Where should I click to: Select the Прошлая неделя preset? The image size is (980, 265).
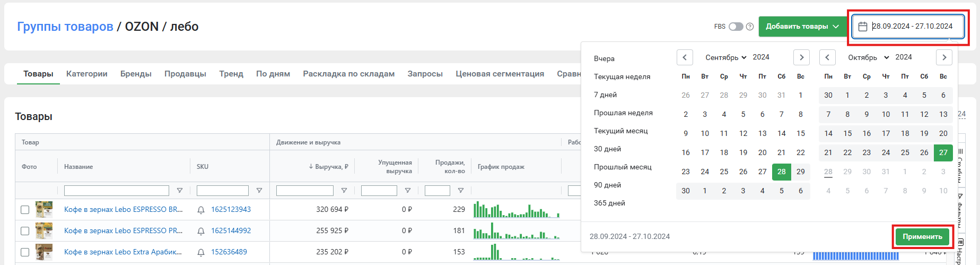(624, 113)
